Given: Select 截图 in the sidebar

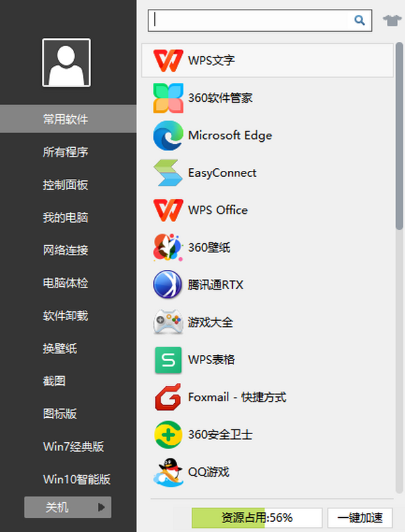Looking at the screenshot, I should [54, 381].
